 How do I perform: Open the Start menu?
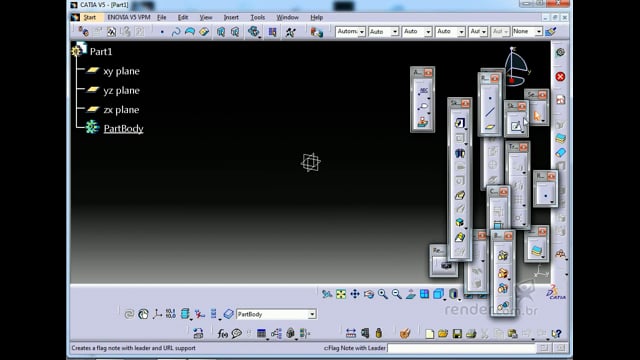pos(89,17)
